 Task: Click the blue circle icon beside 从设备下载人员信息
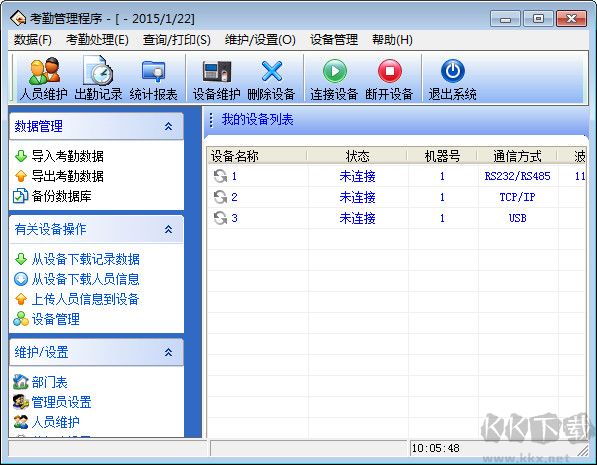[21, 279]
